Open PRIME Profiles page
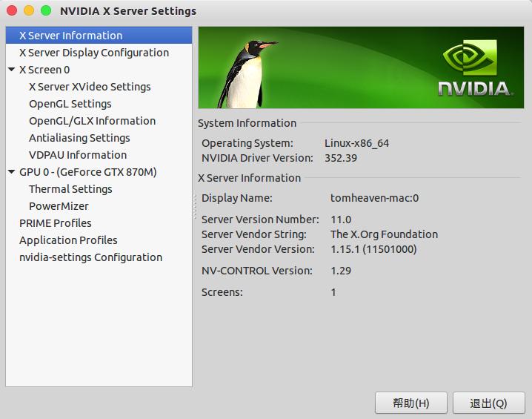Viewport: 532px width, 419px height. point(56,223)
